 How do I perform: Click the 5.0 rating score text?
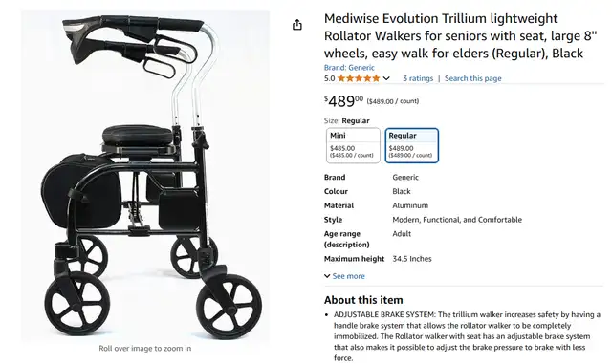pos(329,78)
